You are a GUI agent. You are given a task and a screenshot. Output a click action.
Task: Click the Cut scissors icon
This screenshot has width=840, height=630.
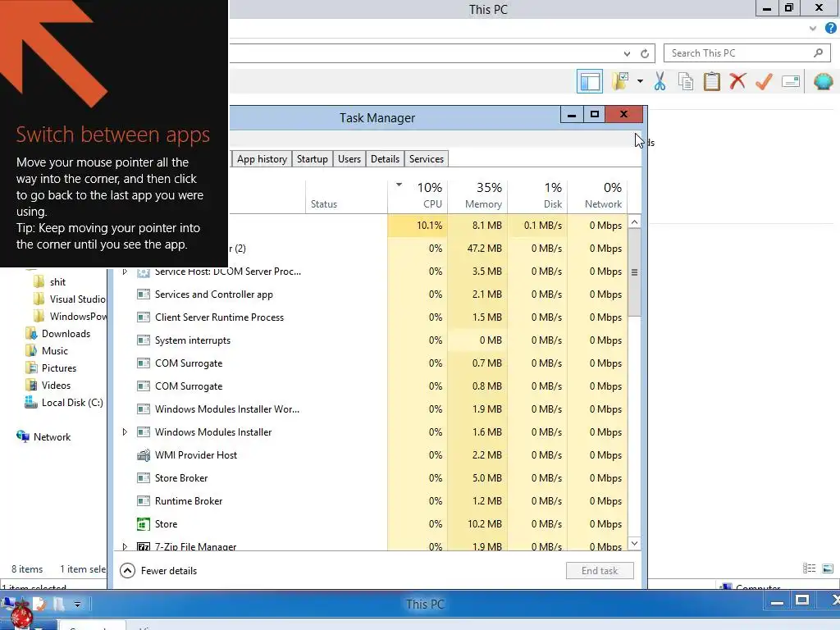click(x=660, y=81)
